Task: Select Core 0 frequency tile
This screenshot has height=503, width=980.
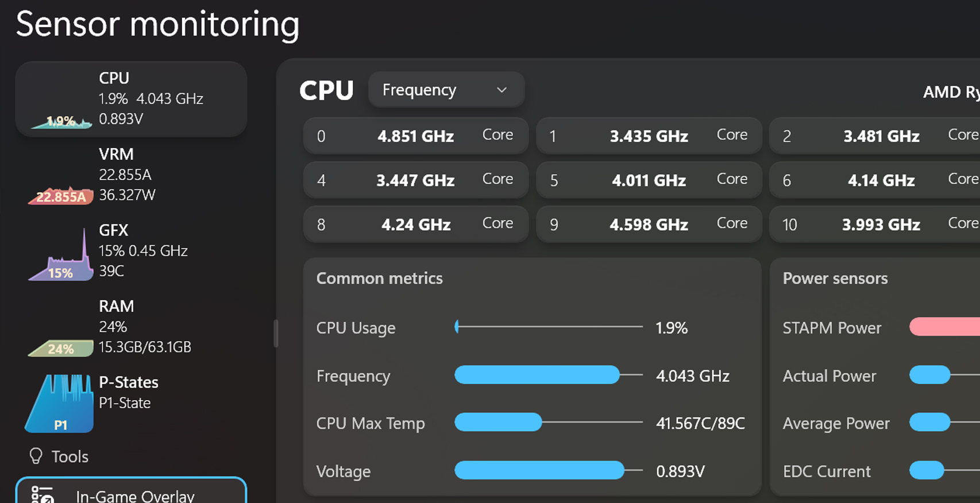Action: point(415,136)
